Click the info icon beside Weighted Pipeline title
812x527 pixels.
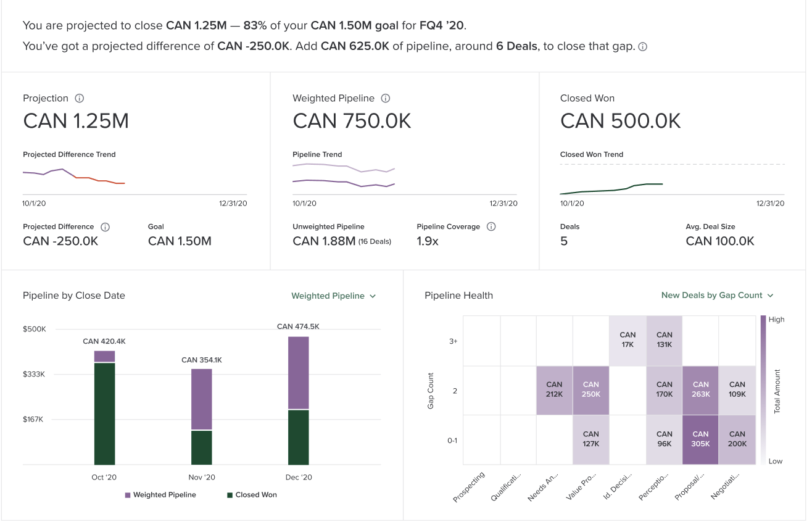[386, 98]
